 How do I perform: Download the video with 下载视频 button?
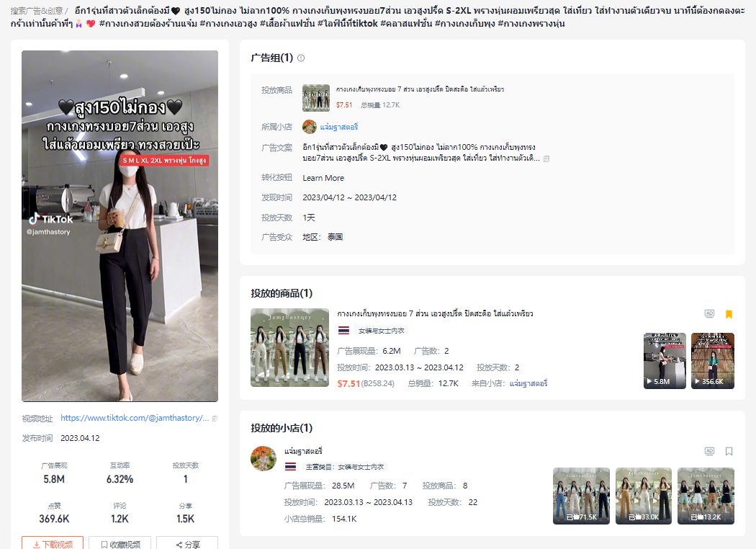click(x=53, y=544)
